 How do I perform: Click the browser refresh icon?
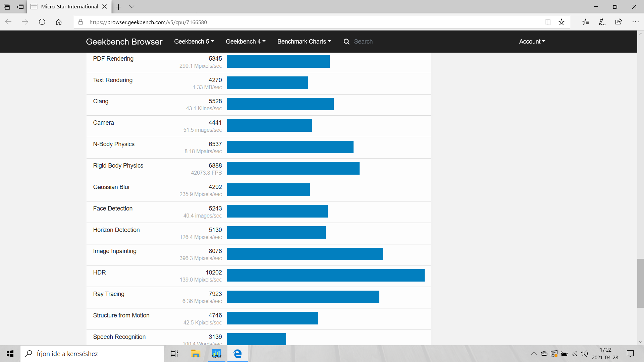coord(42,22)
